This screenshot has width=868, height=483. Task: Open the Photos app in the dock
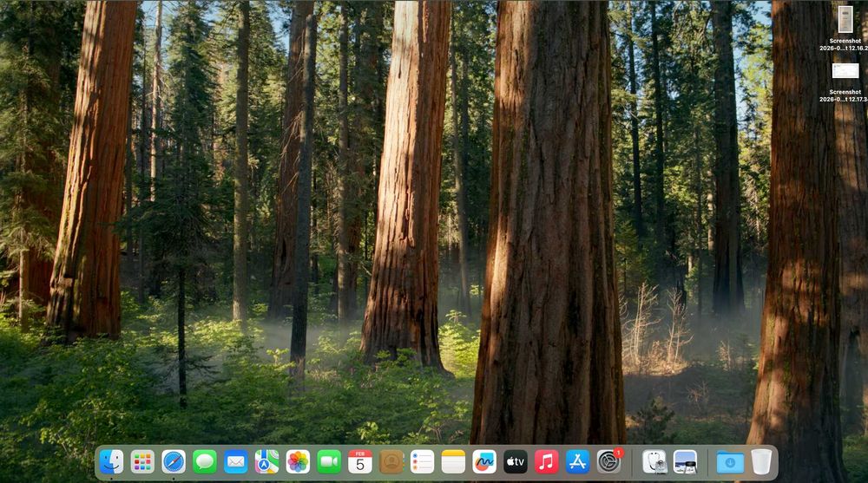click(298, 461)
